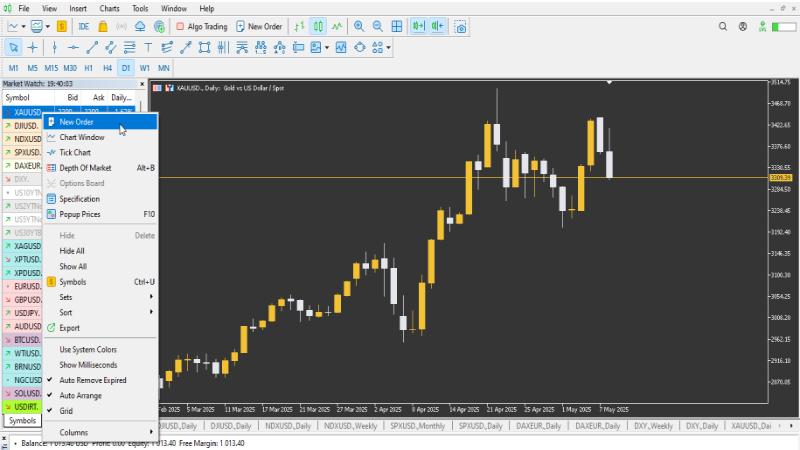Choose Depth Of Market from context menu
This screenshot has width=800, height=450.
pos(85,168)
